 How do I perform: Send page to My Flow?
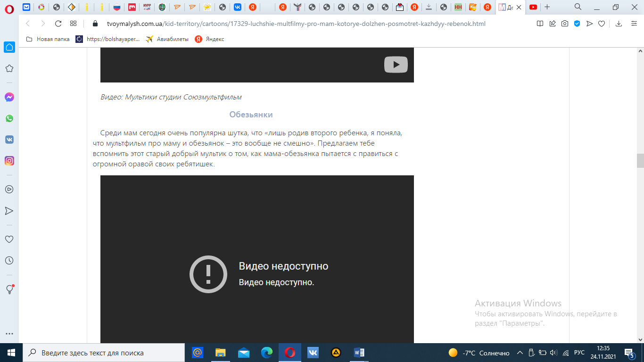(589, 24)
